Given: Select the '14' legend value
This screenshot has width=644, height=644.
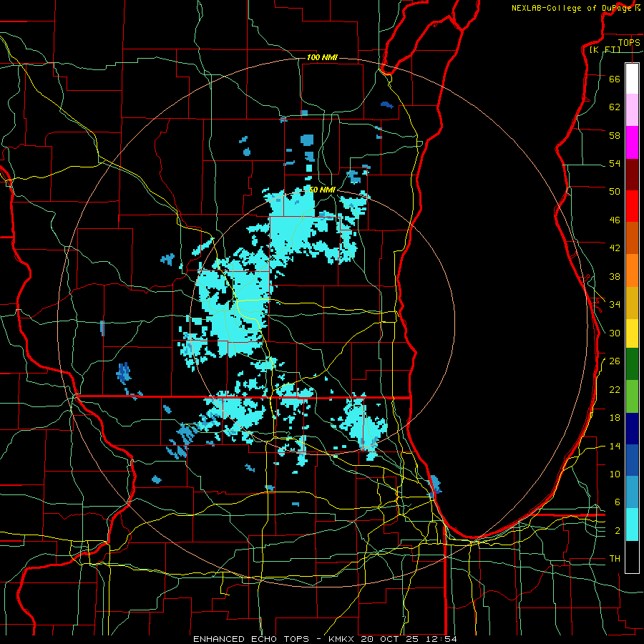Looking at the screenshot, I should [615, 446].
